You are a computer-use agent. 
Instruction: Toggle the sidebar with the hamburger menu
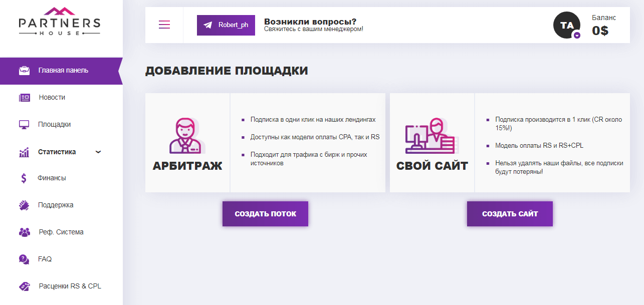pos(164,25)
